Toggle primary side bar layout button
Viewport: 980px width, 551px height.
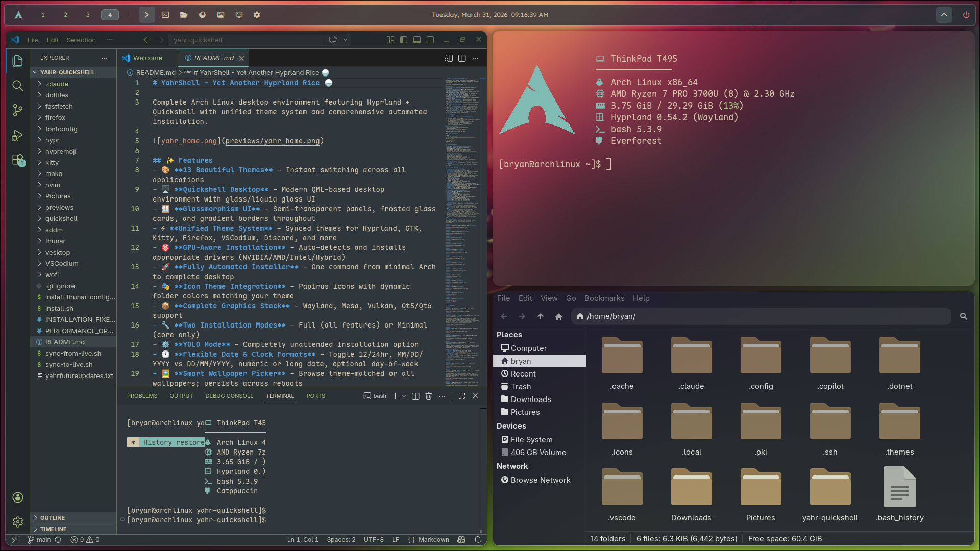pos(404,40)
